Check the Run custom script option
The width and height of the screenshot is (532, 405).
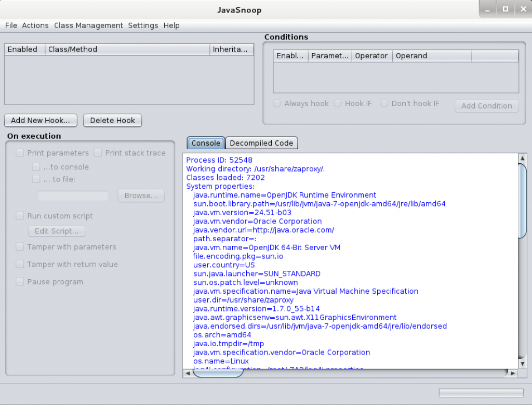click(x=20, y=216)
